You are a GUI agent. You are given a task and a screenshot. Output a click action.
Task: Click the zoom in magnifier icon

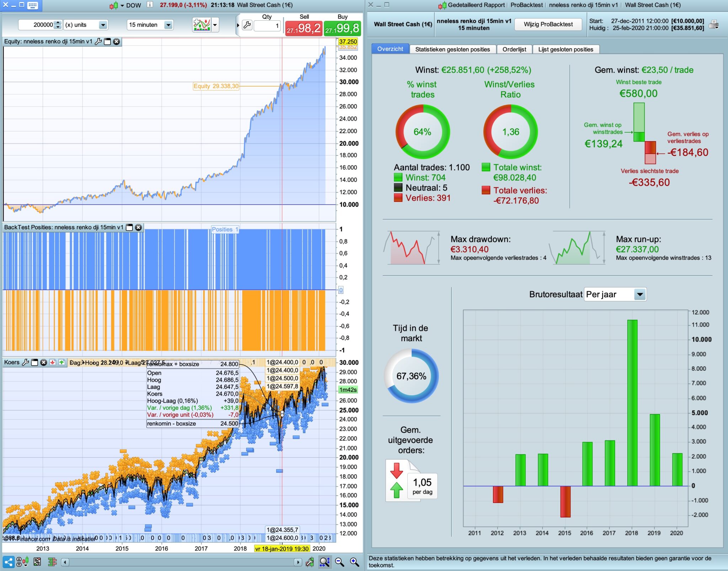354,562
